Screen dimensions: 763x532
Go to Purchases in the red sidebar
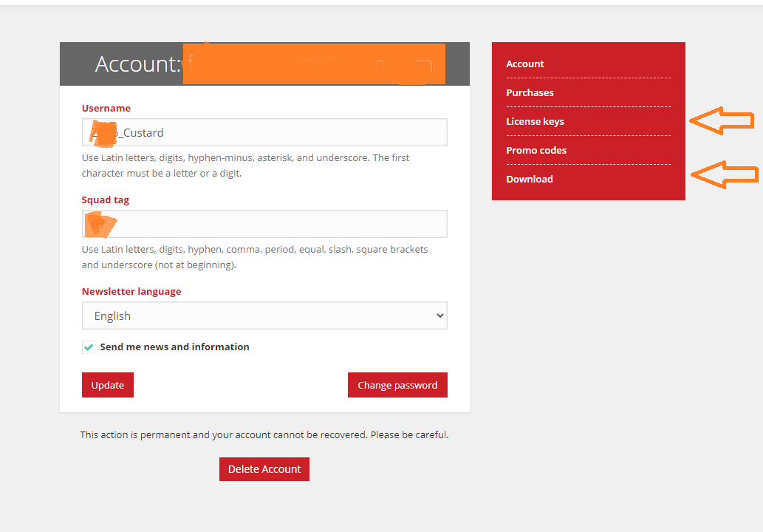[x=530, y=93]
